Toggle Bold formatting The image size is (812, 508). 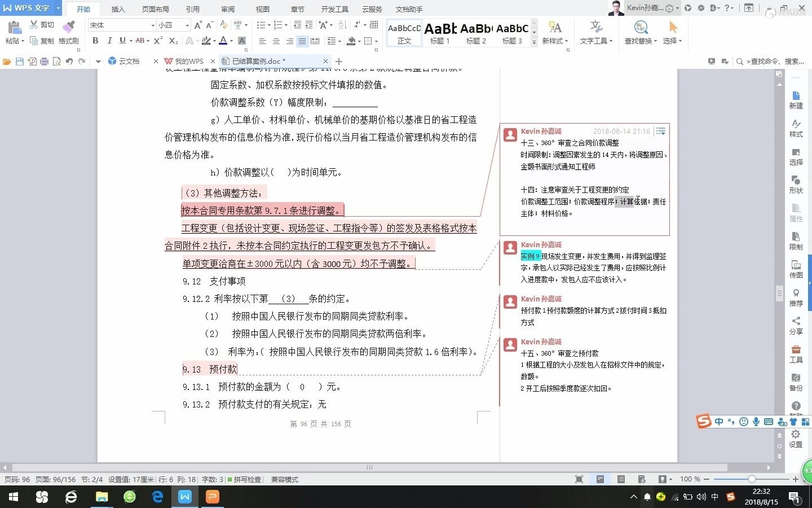point(95,41)
